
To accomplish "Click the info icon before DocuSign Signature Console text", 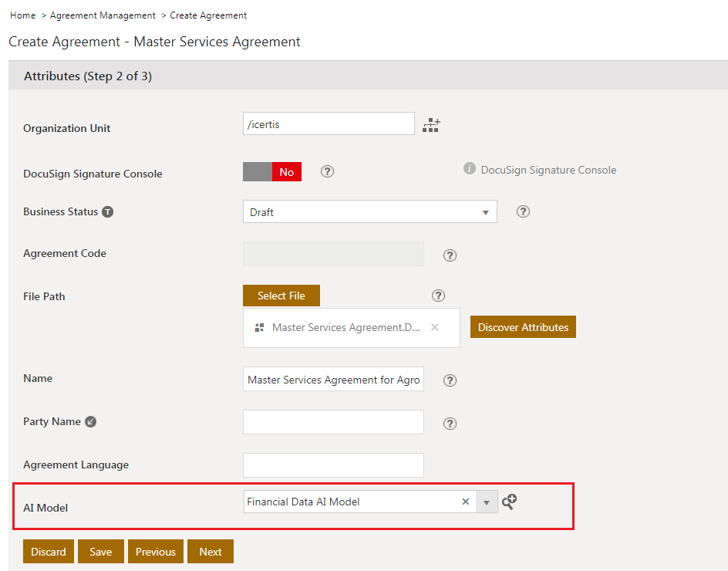I will point(469,168).
